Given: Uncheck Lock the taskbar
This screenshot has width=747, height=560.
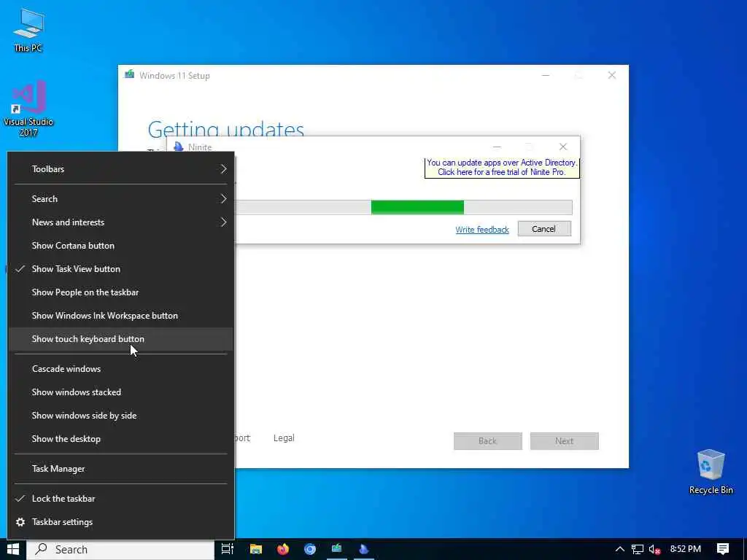Looking at the screenshot, I should coord(121,499).
